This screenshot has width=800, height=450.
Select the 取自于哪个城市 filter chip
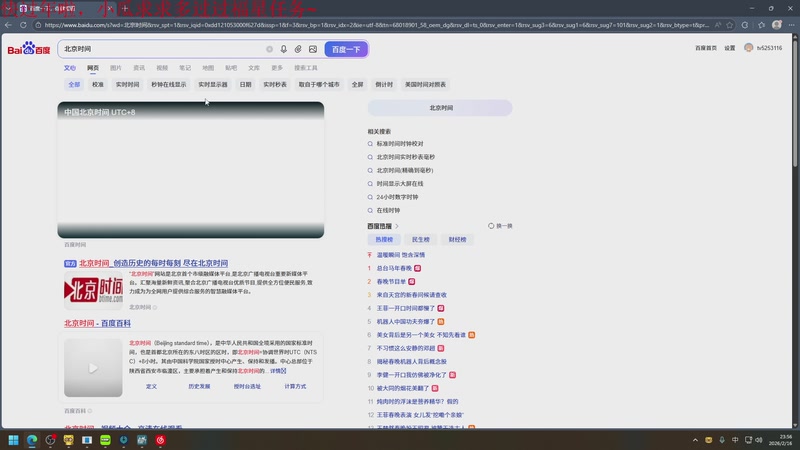(319, 85)
